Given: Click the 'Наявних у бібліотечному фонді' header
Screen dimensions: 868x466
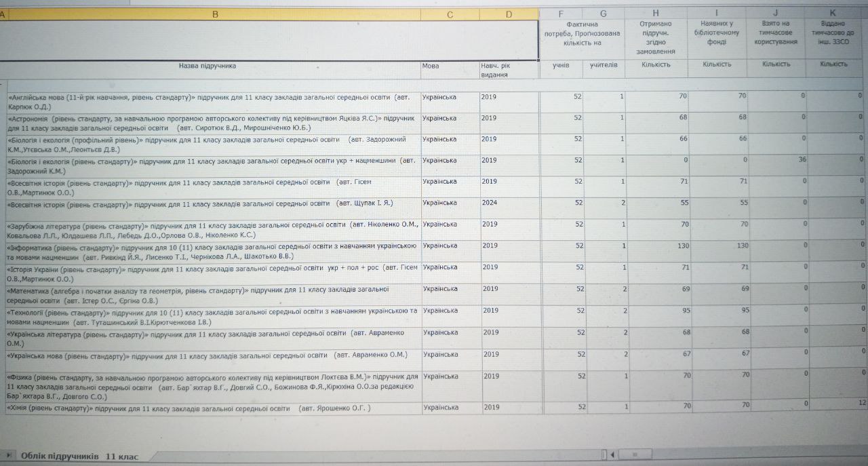Looking at the screenshot, I should [717, 33].
